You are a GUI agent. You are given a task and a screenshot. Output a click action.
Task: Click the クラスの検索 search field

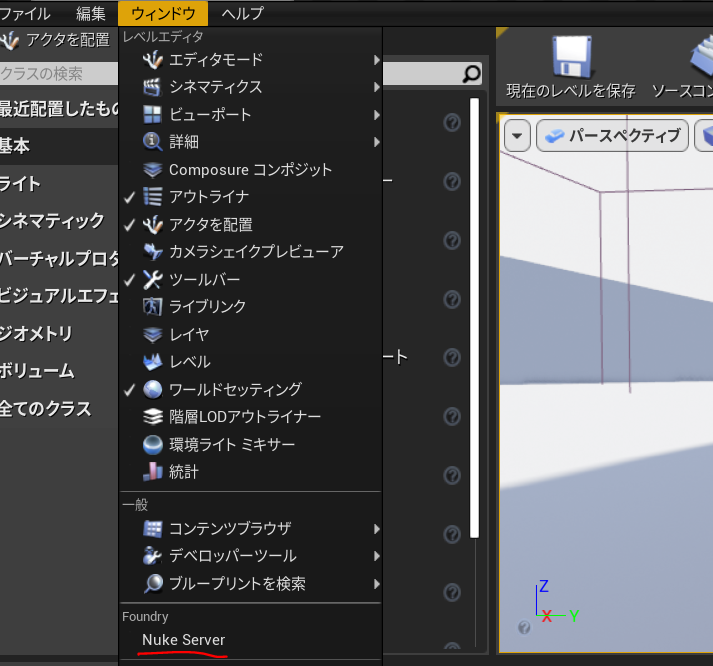[59, 74]
